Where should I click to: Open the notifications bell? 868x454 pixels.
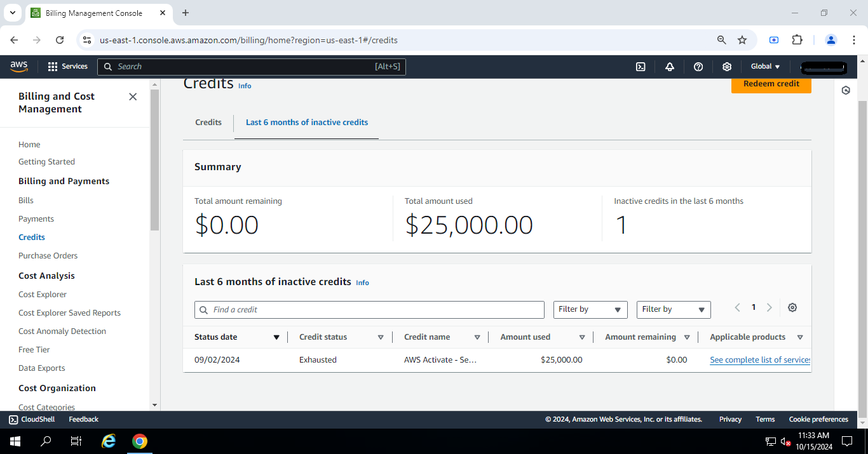(670, 67)
